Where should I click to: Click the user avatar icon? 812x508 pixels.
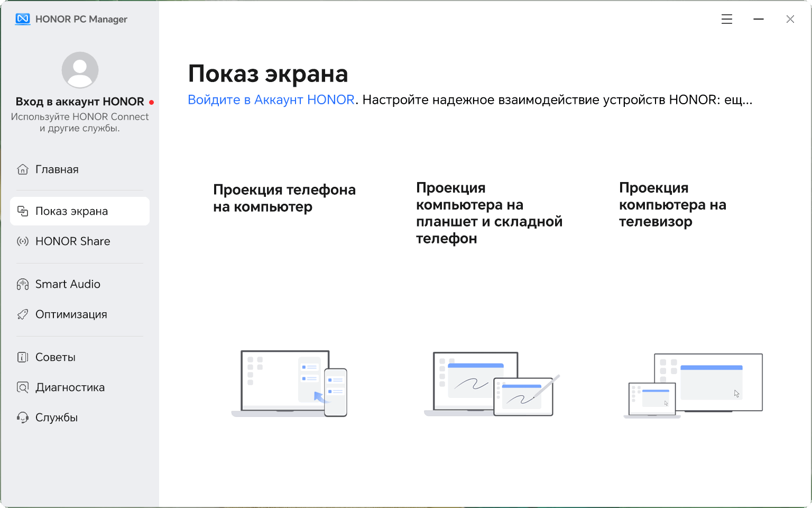pos(80,70)
